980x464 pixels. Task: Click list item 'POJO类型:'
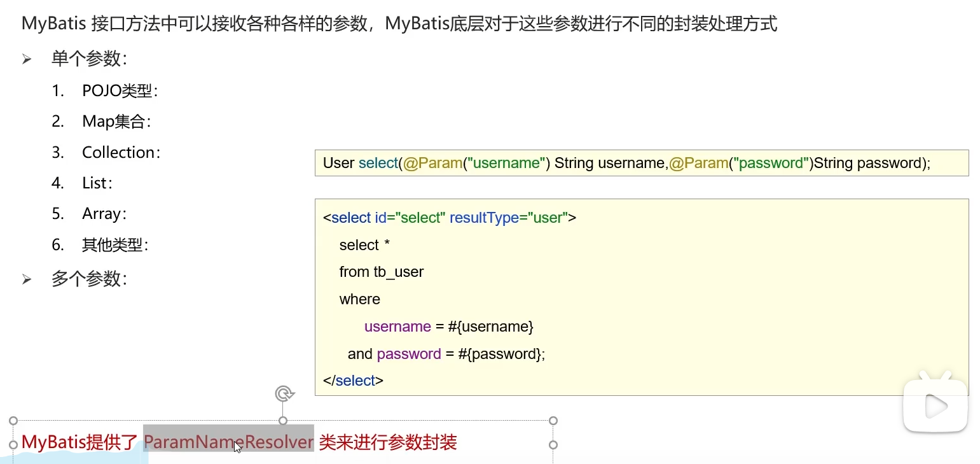point(120,91)
